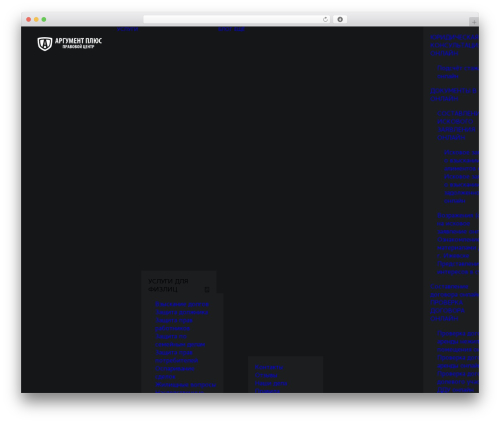Open Составление договора онлайн link
The height and width of the screenshot is (423, 500).
pyautogui.click(x=454, y=291)
